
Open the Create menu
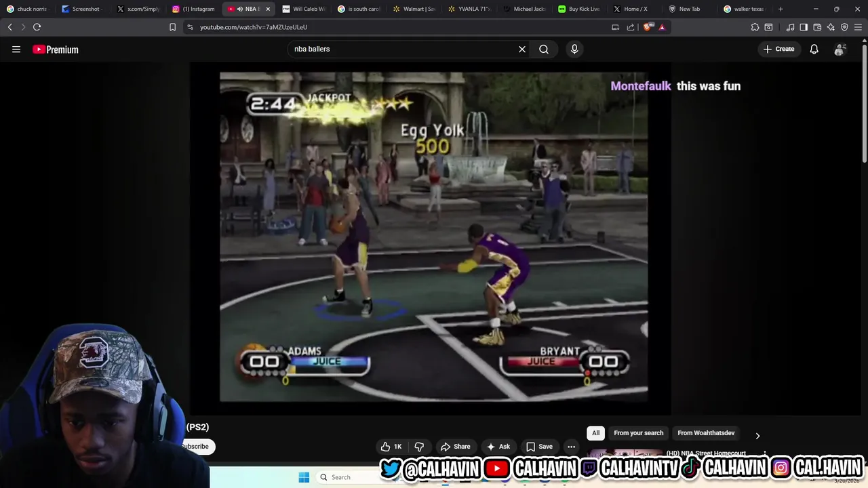tap(778, 49)
